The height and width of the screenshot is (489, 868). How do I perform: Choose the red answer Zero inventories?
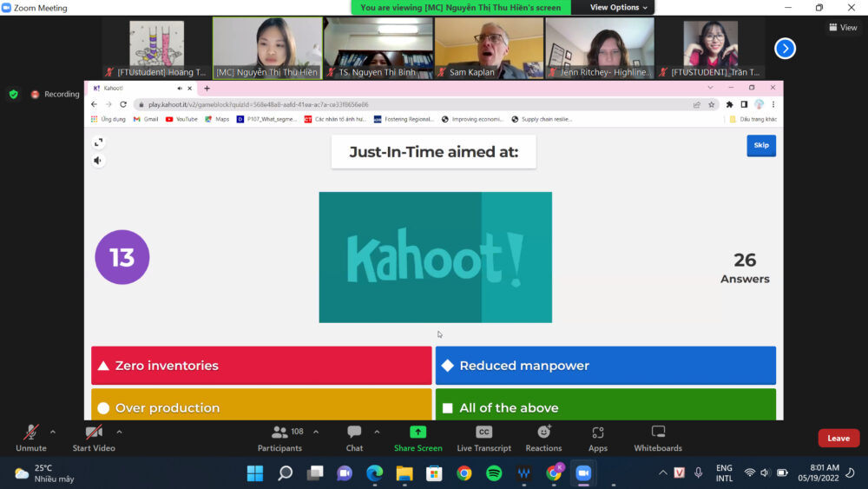point(261,366)
